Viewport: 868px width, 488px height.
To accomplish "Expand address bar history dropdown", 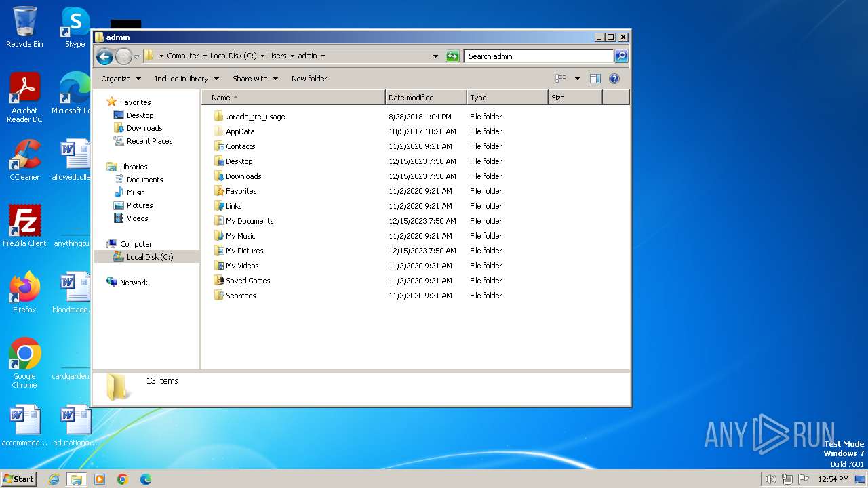I will pos(435,56).
